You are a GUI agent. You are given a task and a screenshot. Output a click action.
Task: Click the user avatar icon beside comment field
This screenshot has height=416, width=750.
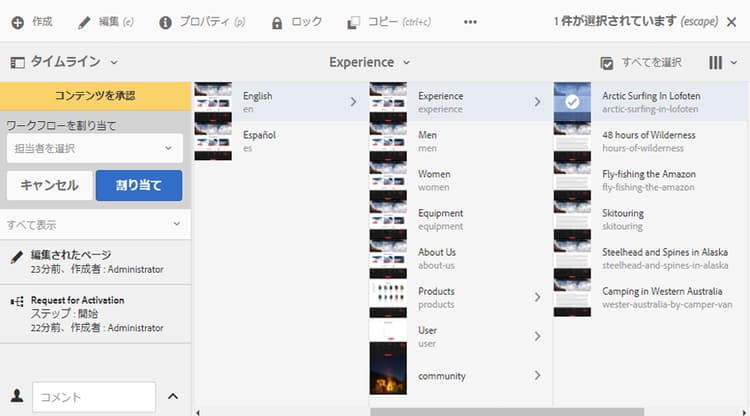tap(17, 396)
